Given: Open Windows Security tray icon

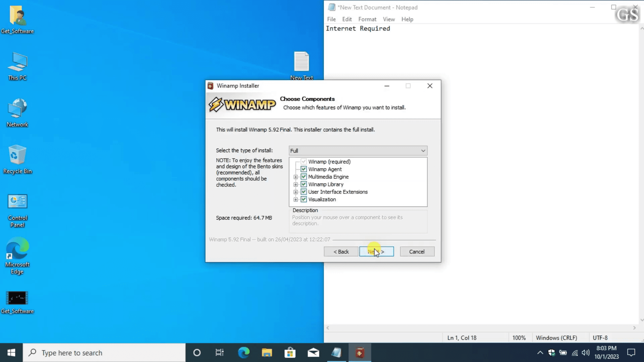Looking at the screenshot, I should 551,353.
